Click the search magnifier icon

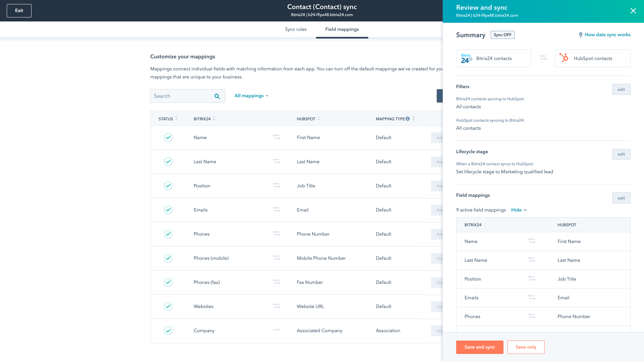coord(217,96)
